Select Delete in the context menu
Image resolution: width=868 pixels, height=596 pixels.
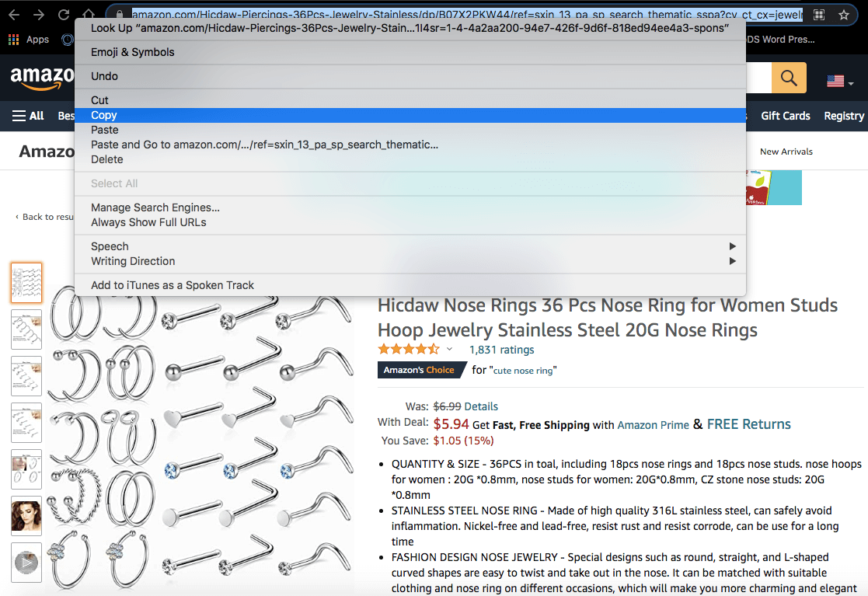click(410, 159)
